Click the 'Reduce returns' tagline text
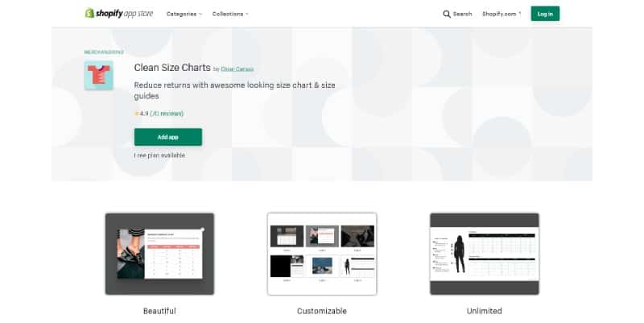 click(234, 90)
